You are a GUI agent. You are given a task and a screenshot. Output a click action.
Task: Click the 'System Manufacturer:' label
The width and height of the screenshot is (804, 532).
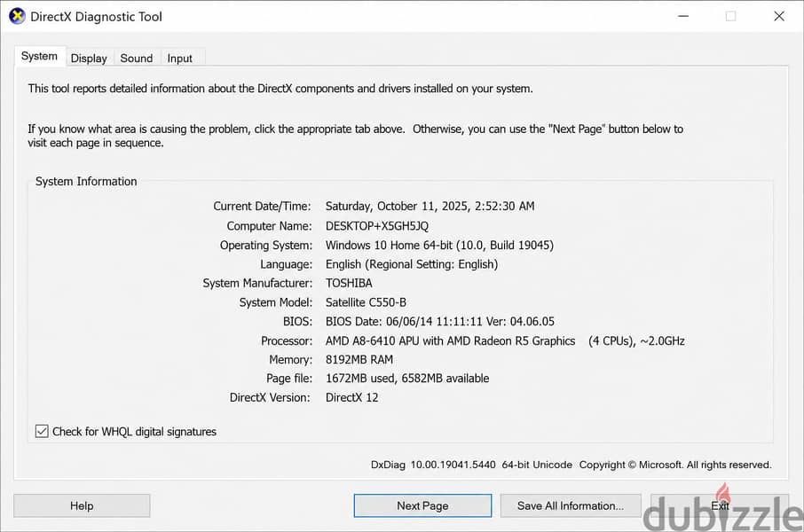(x=257, y=284)
